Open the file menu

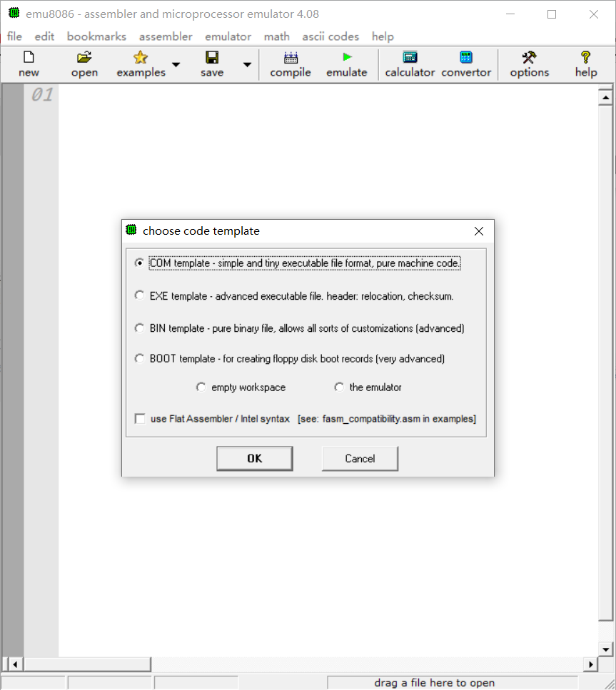(14, 36)
